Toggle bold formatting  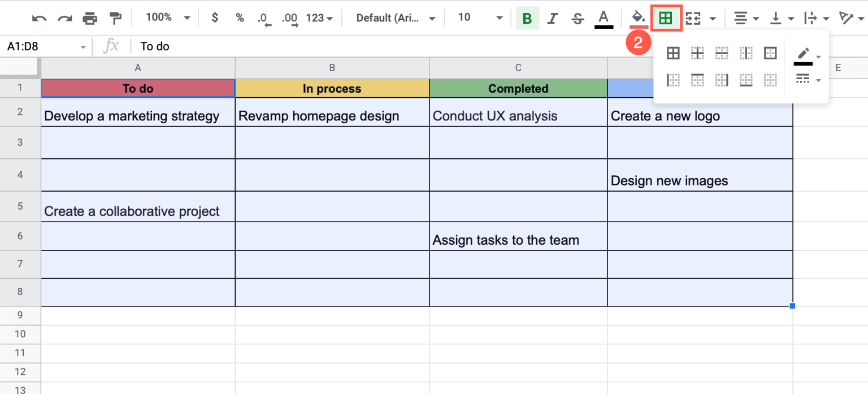(527, 18)
